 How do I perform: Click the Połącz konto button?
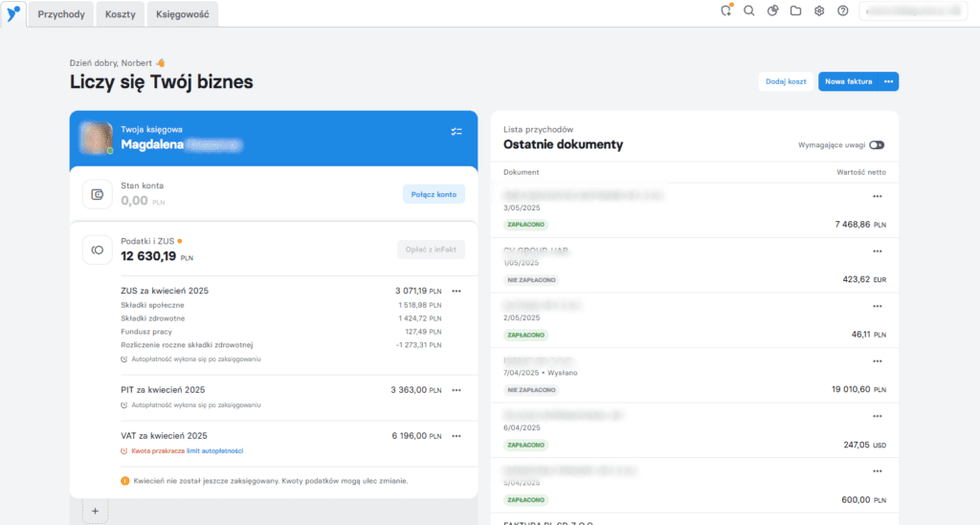[x=434, y=194]
